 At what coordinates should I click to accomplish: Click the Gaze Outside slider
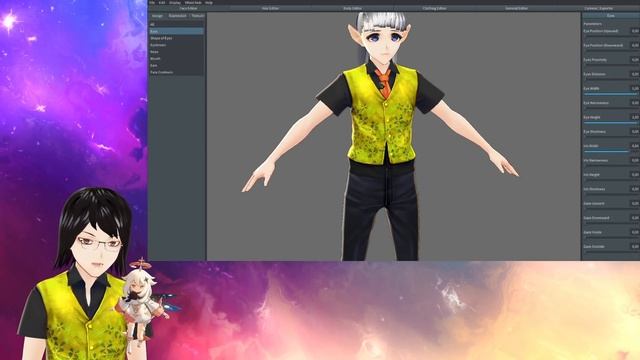(x=611, y=252)
